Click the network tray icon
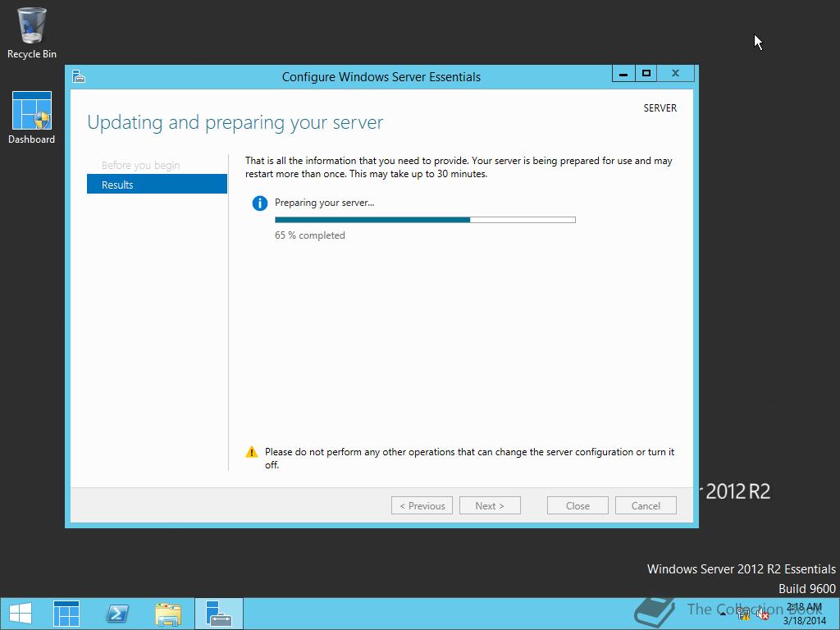This screenshot has height=630, width=840. (x=742, y=614)
